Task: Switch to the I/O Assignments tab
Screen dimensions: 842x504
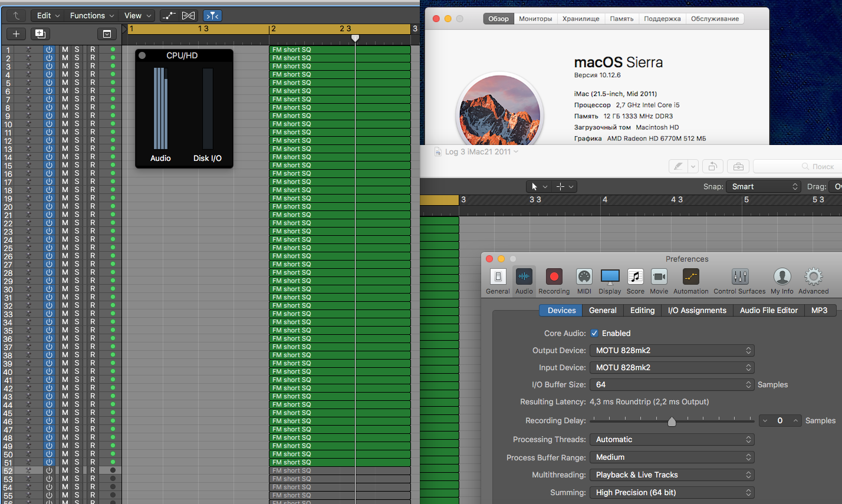Action: coord(696,310)
